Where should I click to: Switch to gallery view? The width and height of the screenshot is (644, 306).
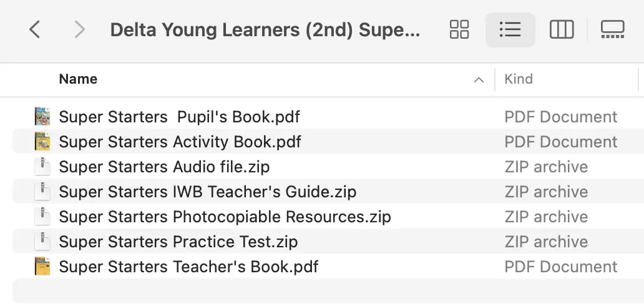tap(612, 29)
